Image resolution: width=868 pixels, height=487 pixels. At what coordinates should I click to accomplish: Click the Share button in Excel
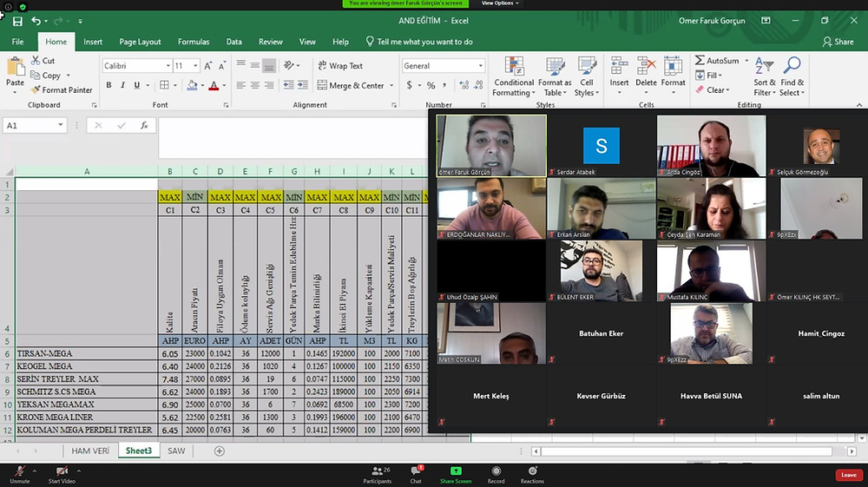pyautogui.click(x=838, y=42)
